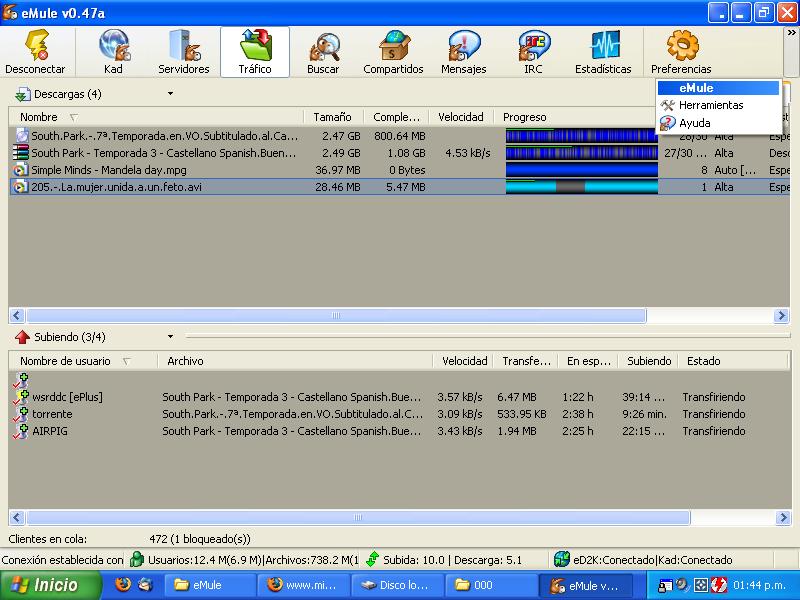
Task: Click the red tray icon beside the clock
Action: pos(719,585)
